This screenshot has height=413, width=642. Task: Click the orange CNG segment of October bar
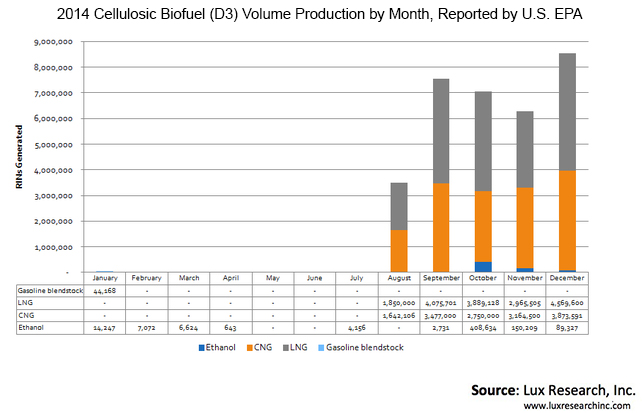pyautogui.click(x=483, y=226)
